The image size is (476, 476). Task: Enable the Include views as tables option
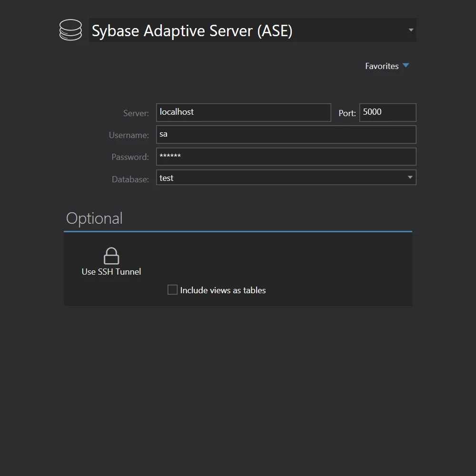172,289
